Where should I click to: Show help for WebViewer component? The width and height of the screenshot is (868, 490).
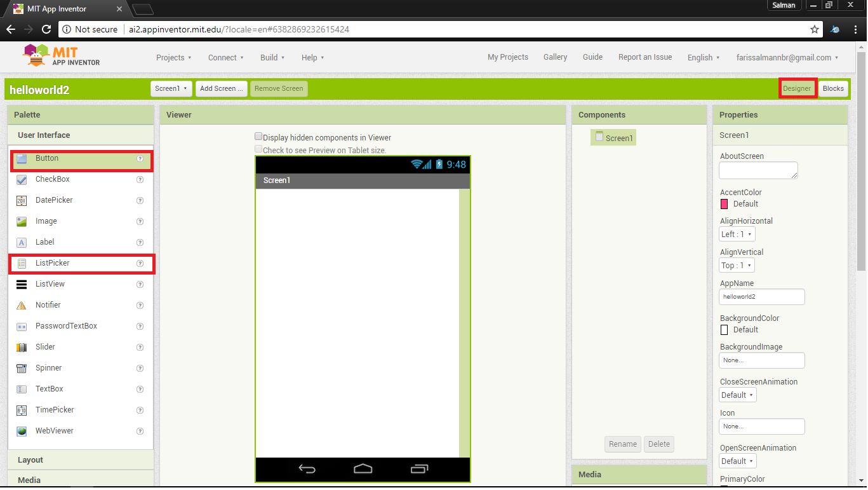click(x=140, y=432)
